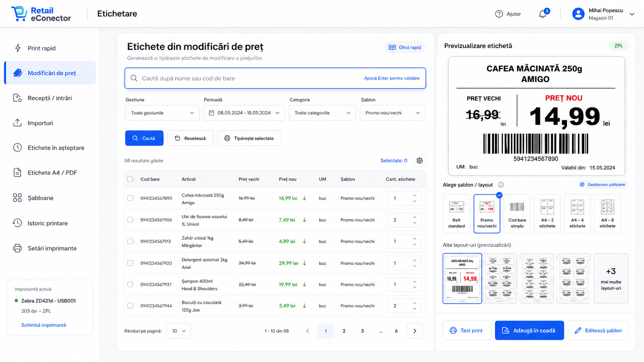Select the first single-label layout thumbnail
644x362 pixels.
[x=462, y=278]
